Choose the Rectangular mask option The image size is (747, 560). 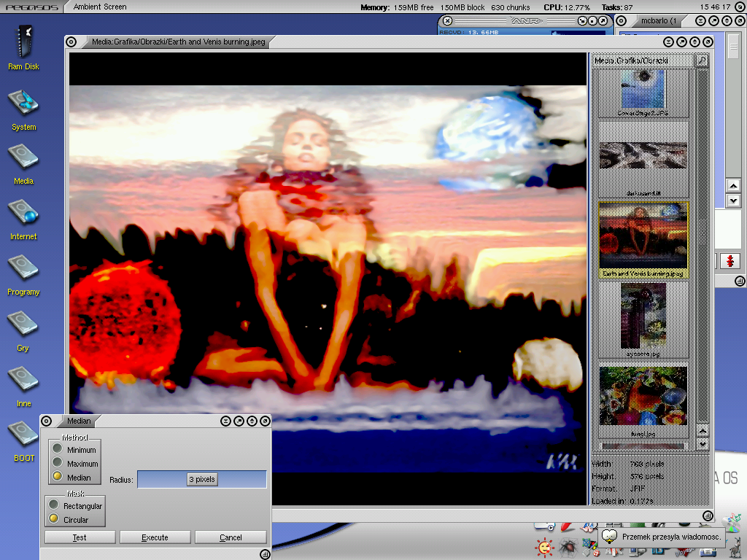54,505
